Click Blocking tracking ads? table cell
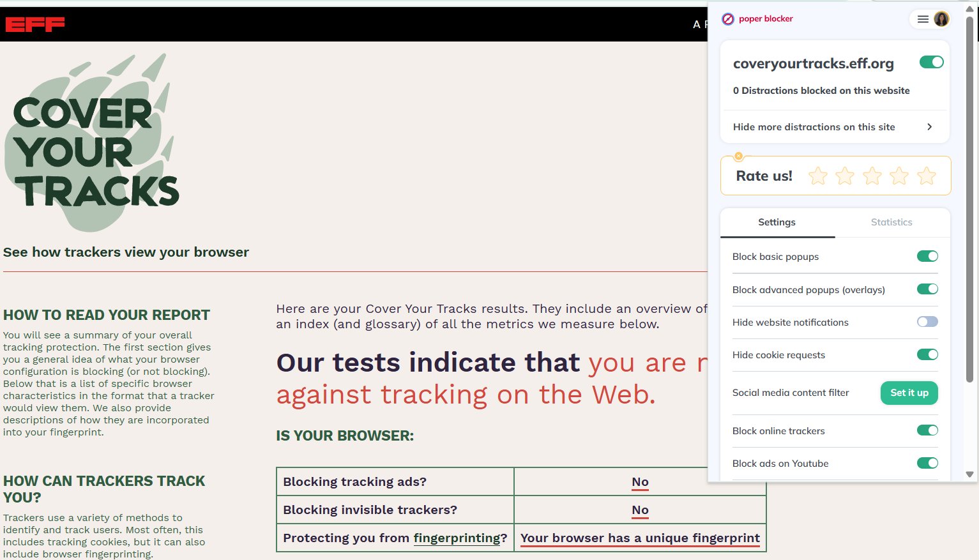This screenshot has height=560, width=979. click(395, 481)
